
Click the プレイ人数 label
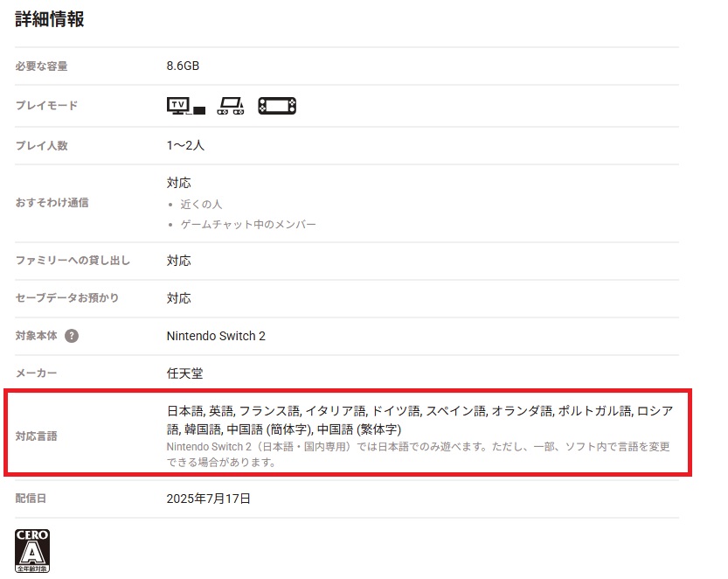[x=41, y=145]
